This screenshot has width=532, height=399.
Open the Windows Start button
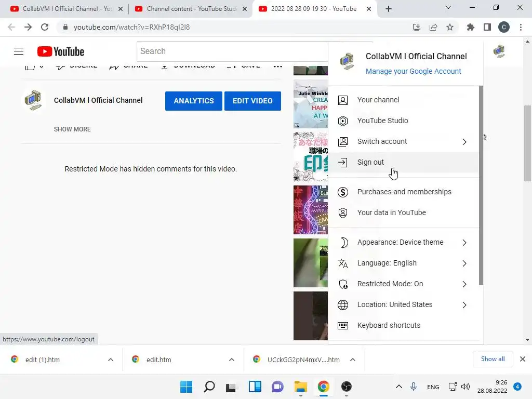click(187, 387)
